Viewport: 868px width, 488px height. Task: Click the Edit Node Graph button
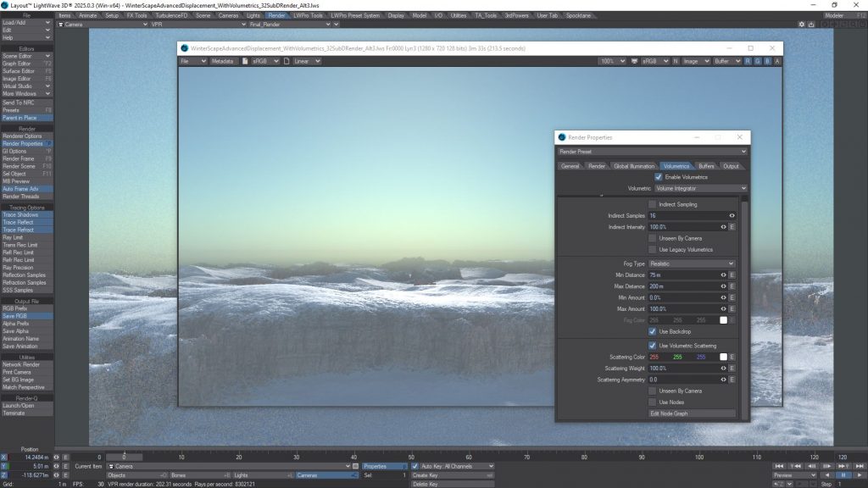(692, 413)
